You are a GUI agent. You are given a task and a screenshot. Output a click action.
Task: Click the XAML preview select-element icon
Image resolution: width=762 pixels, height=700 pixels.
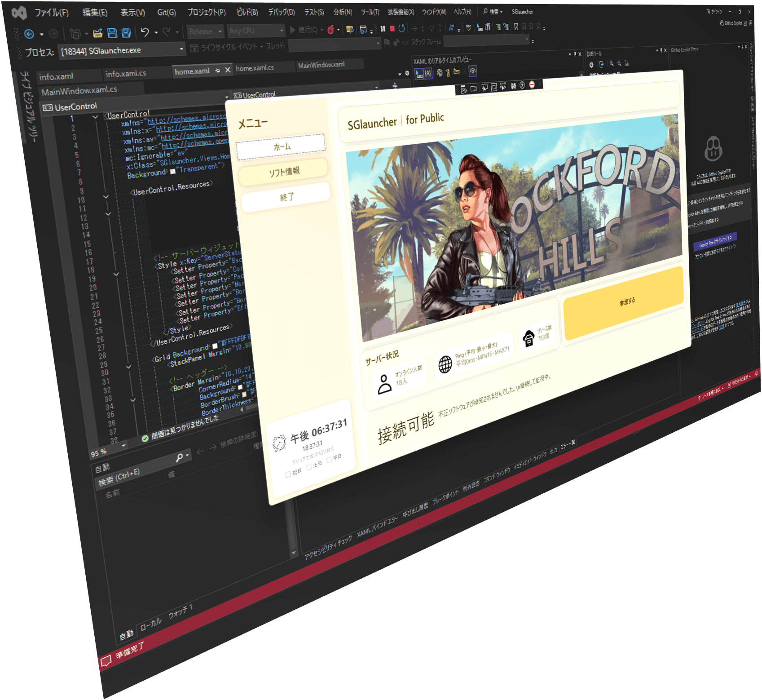[x=419, y=74]
